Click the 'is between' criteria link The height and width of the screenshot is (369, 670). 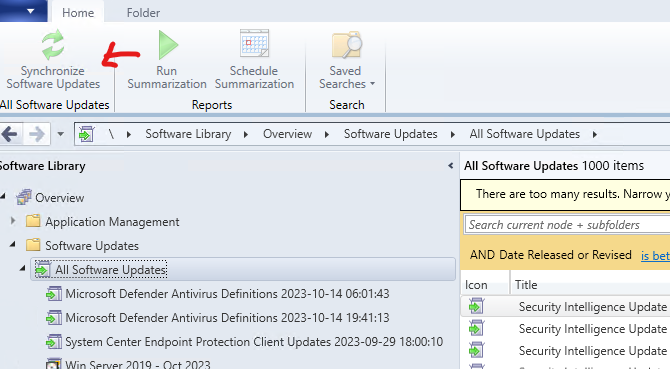655,255
